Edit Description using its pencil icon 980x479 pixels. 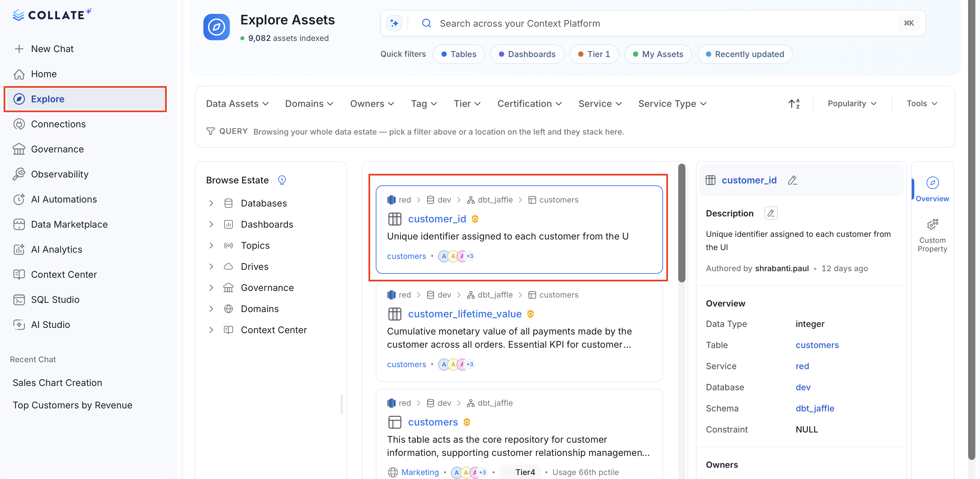coord(771,213)
